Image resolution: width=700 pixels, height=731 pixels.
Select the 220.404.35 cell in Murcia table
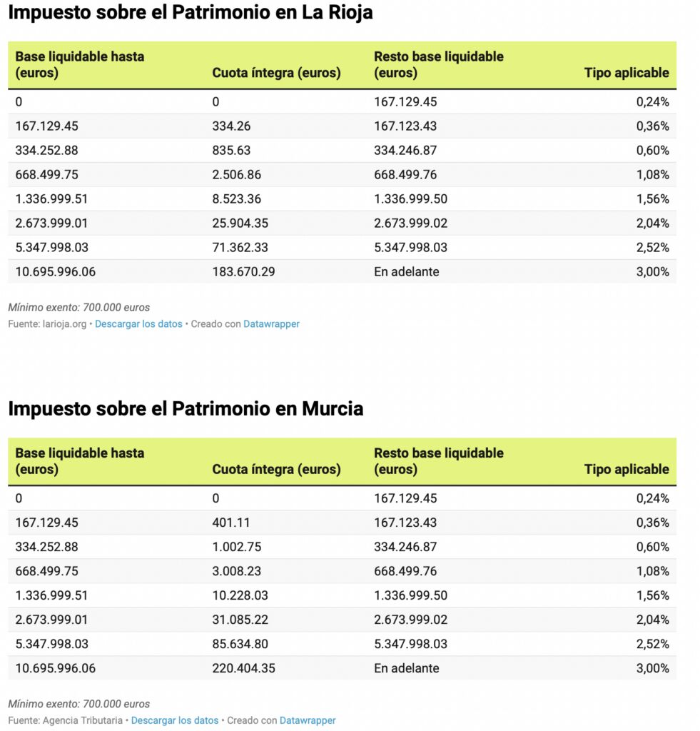[x=243, y=669]
